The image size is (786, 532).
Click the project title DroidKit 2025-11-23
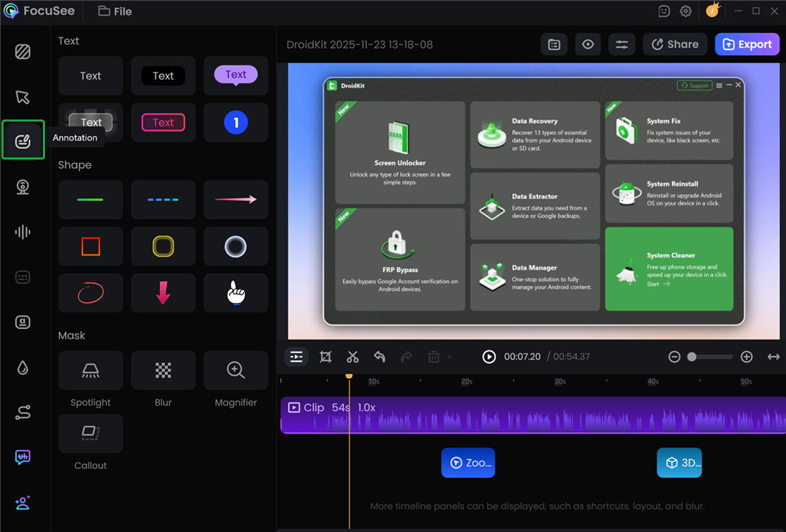[x=359, y=44]
